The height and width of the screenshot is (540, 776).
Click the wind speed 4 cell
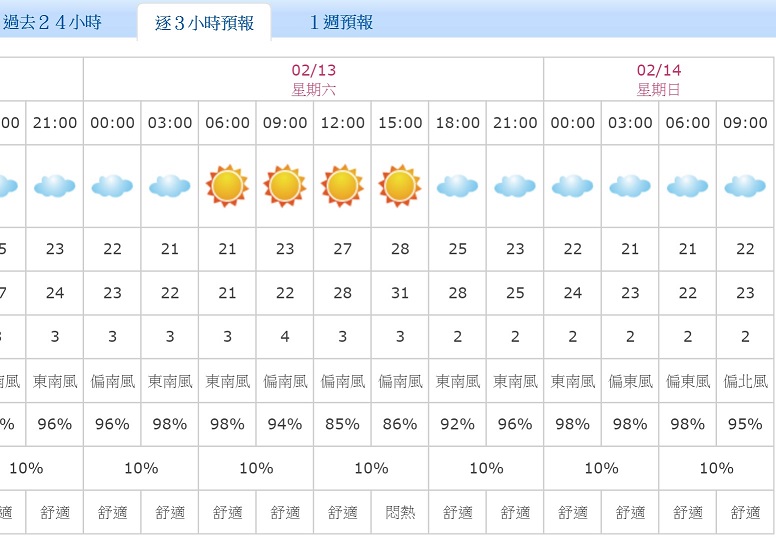[x=285, y=337]
